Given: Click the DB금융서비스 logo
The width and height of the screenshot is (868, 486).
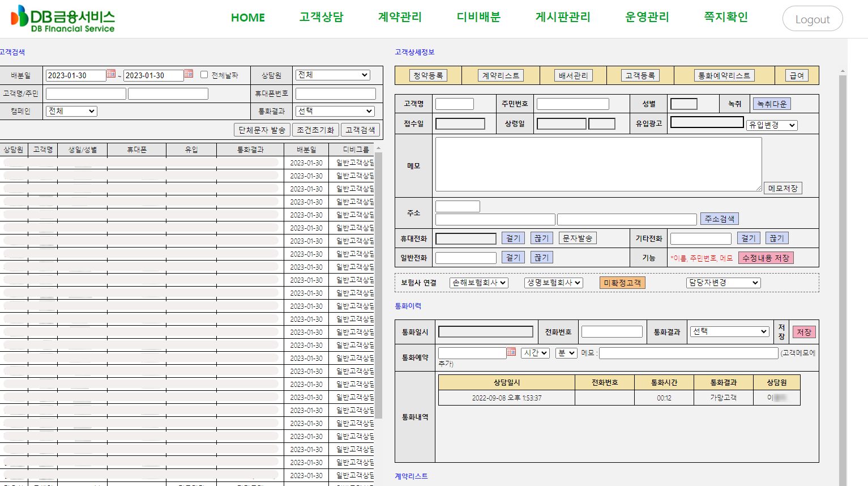Looking at the screenshot, I should click(63, 19).
